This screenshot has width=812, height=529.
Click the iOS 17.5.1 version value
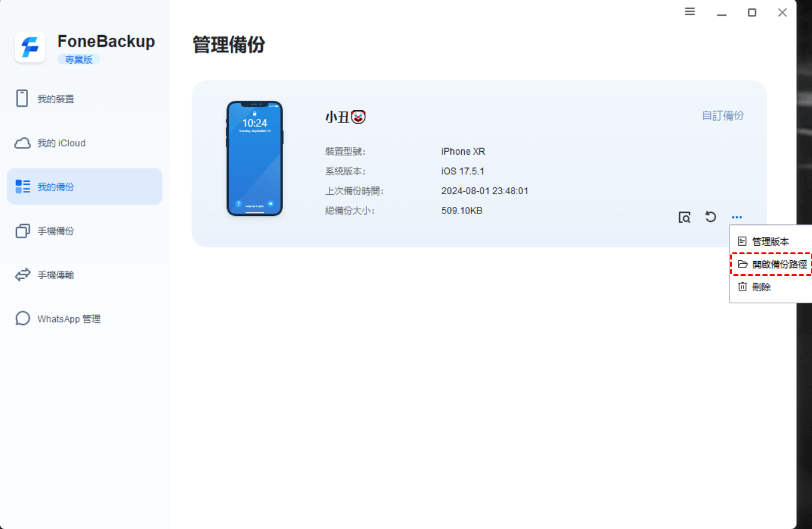coord(462,171)
